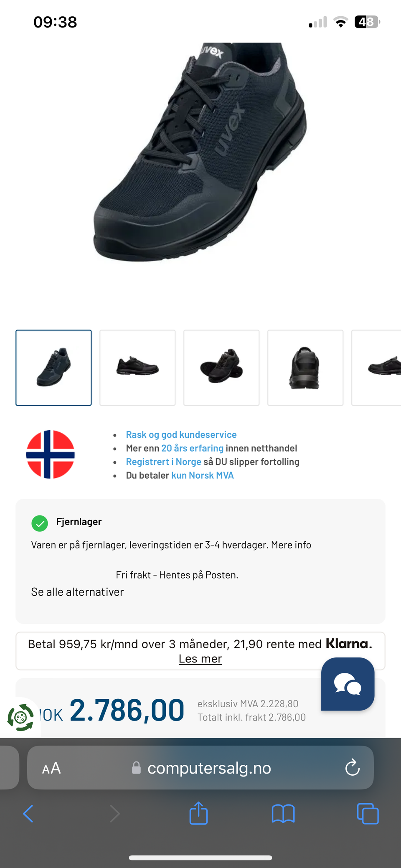Tap the Norwegian flag icon
Image resolution: width=401 pixels, height=868 pixels.
(x=50, y=454)
